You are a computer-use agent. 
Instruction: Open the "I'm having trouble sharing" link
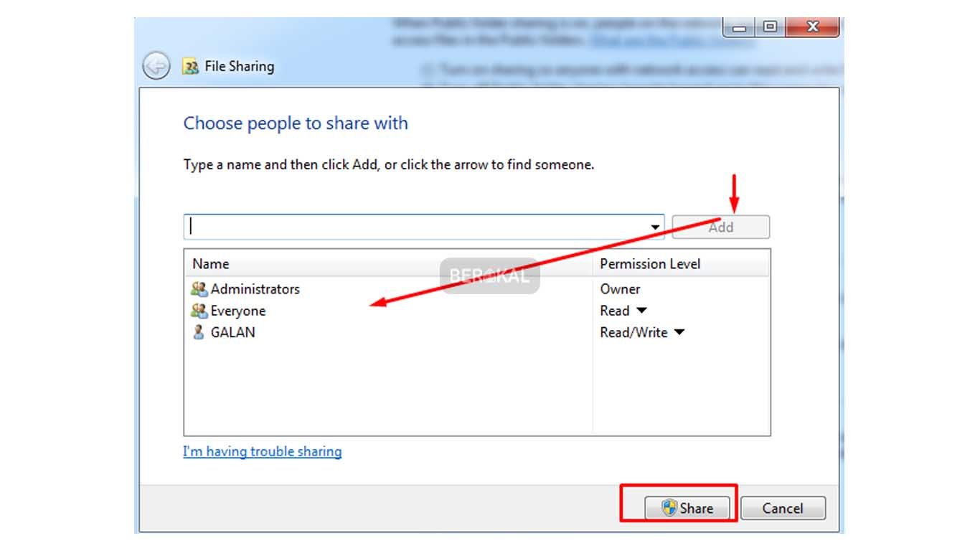pos(263,451)
